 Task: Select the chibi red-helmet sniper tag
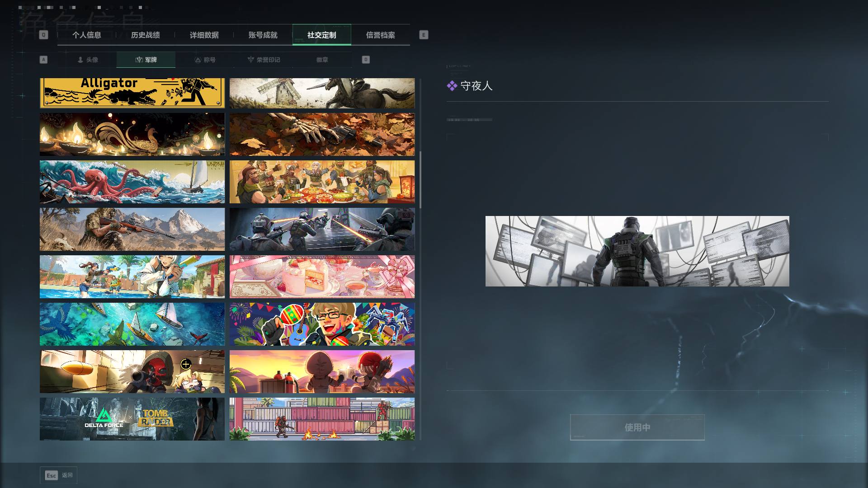[132, 372]
